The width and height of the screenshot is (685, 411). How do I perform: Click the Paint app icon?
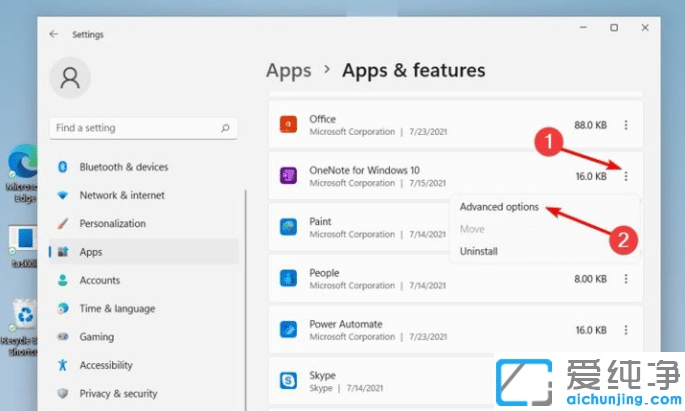[x=289, y=227]
